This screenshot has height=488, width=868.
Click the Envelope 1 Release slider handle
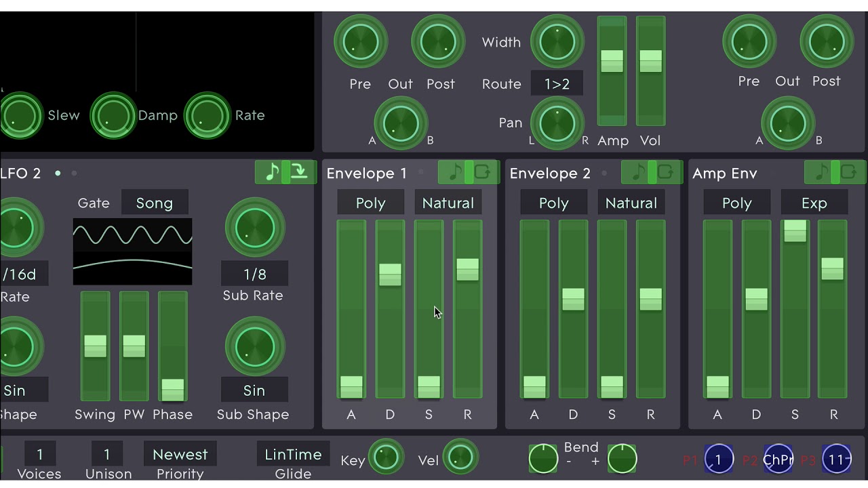467,269
